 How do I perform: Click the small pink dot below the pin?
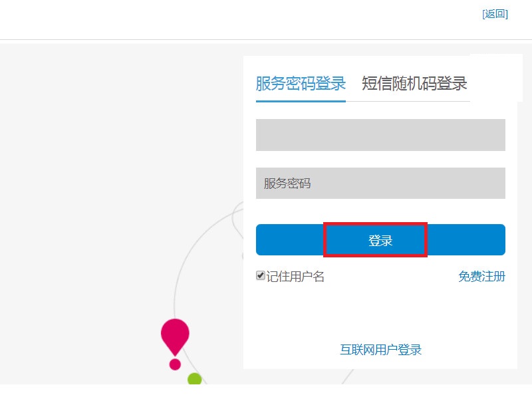click(175, 364)
